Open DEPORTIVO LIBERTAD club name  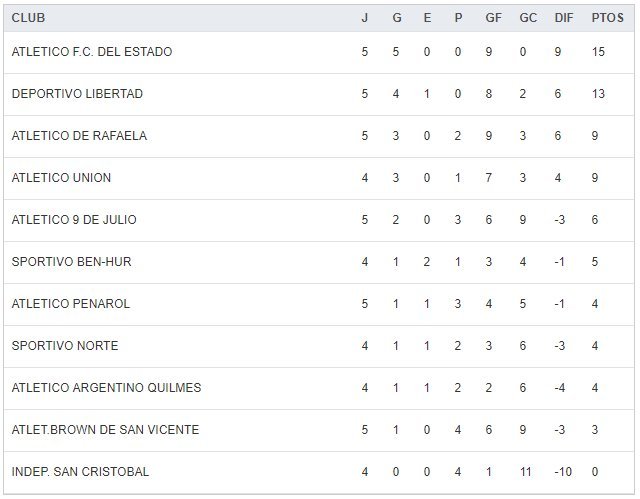(78, 94)
